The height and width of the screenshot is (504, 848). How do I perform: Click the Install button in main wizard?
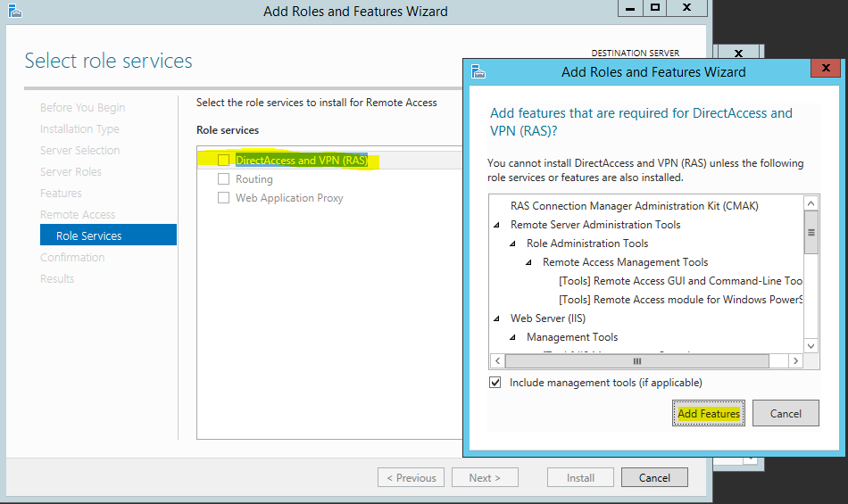tap(580, 477)
